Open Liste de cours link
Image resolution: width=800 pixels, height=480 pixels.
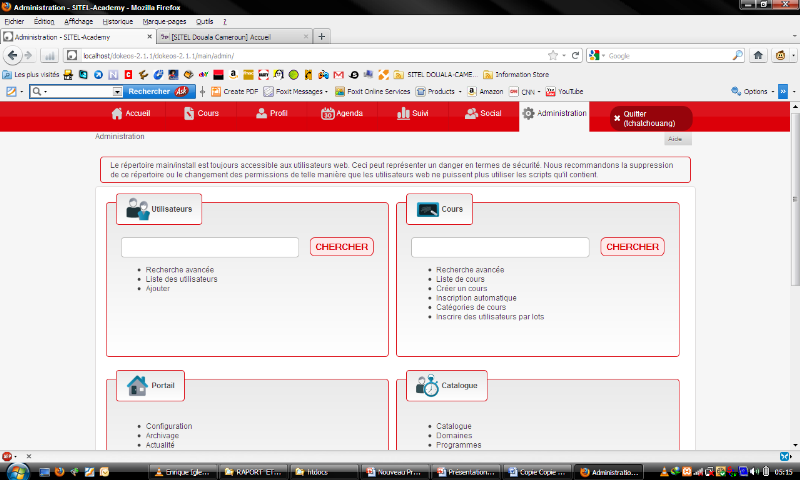[460, 279]
